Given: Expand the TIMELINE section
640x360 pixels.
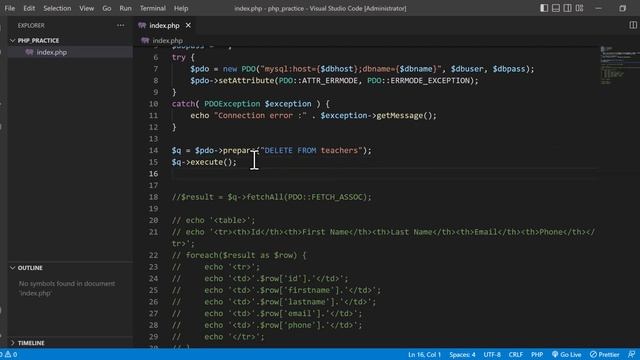Looking at the screenshot, I should tap(31, 343).
